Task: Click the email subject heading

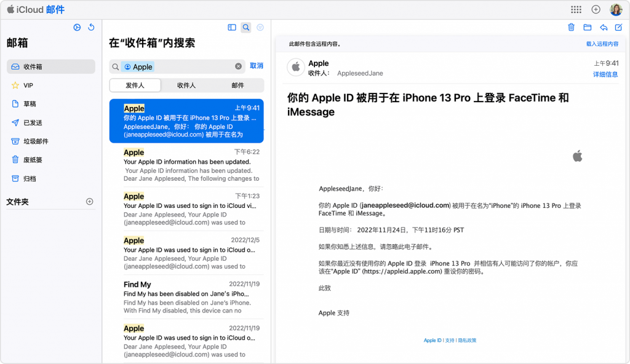Action: pos(428,105)
